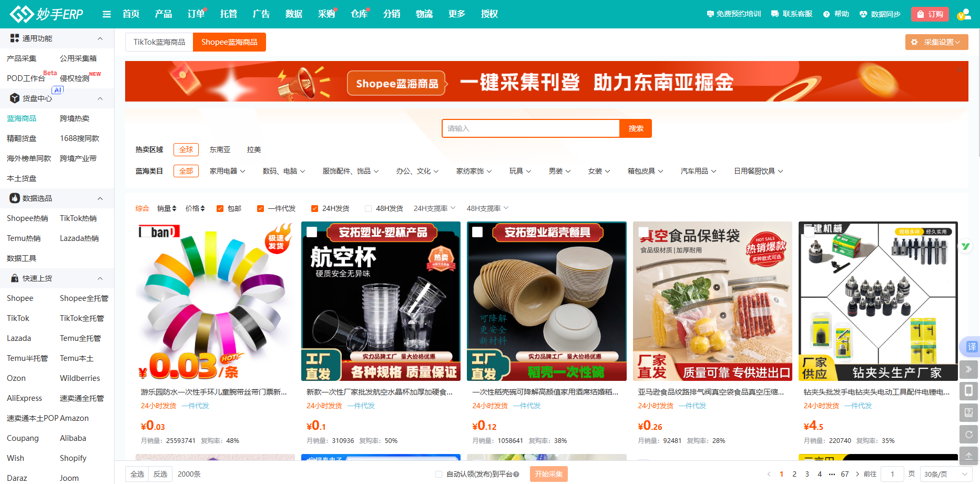980x484 pixels.
Task: Open the 帮助 help link
Action: [x=836, y=14]
